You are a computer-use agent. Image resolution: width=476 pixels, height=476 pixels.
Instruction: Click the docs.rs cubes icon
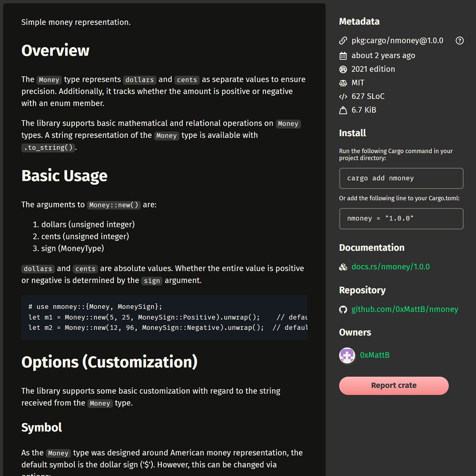coord(343,267)
